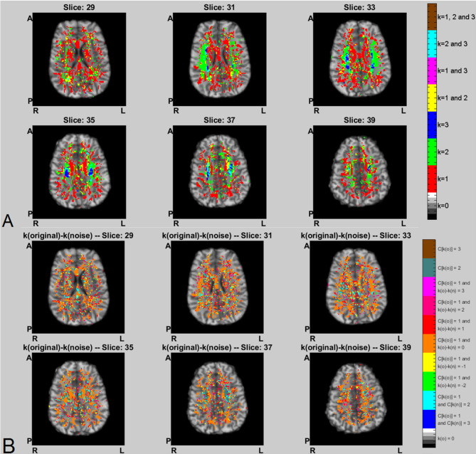Click the Slice: 35 brain image in panel A
476x454 pixels.
point(79,172)
